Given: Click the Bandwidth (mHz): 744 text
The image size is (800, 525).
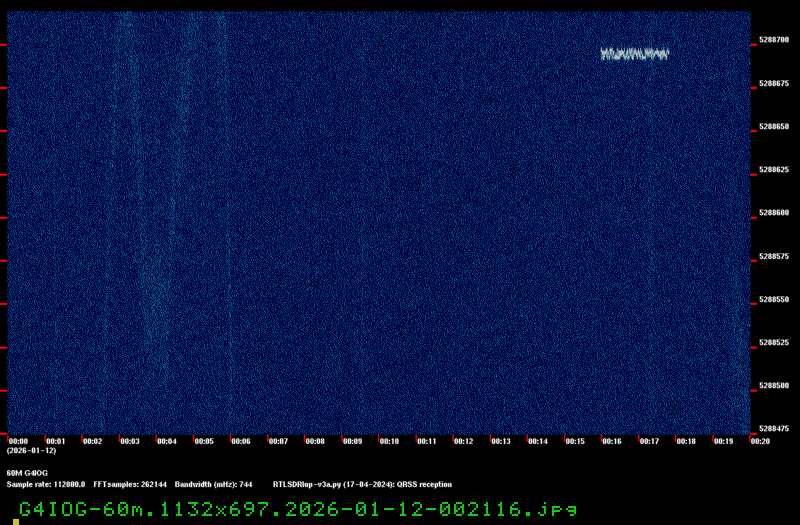Looking at the screenshot, I should 214,484.
